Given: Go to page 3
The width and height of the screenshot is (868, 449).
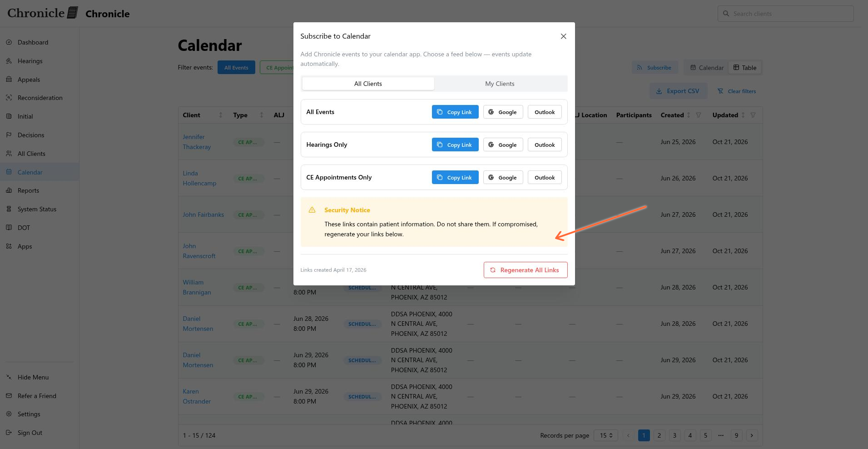Looking at the screenshot, I should pos(675,435).
